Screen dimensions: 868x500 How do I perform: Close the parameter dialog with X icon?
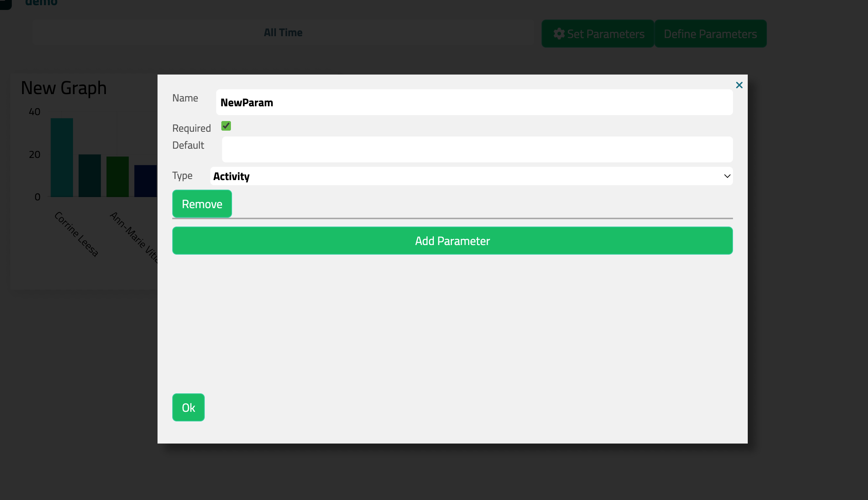click(739, 85)
